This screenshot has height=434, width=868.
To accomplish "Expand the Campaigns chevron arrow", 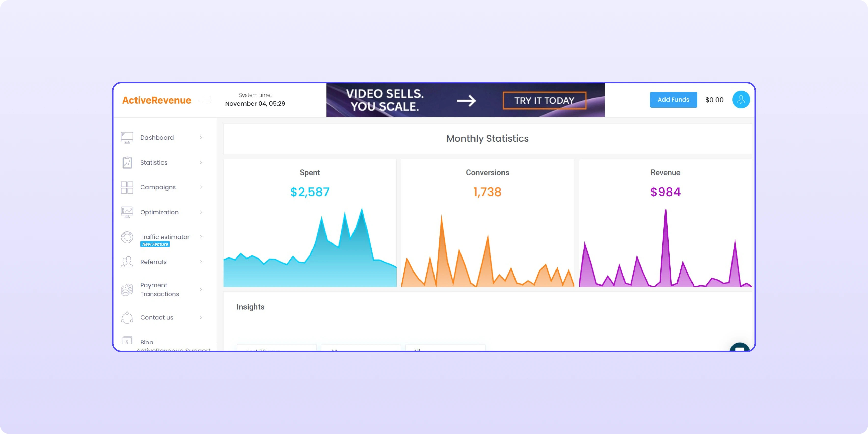I will [201, 187].
